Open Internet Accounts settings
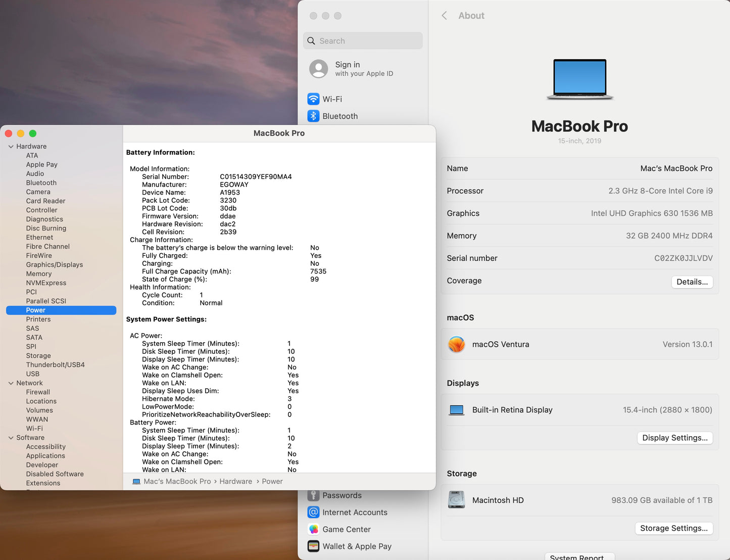Screen dimensions: 730x560 [x=313, y=512]
